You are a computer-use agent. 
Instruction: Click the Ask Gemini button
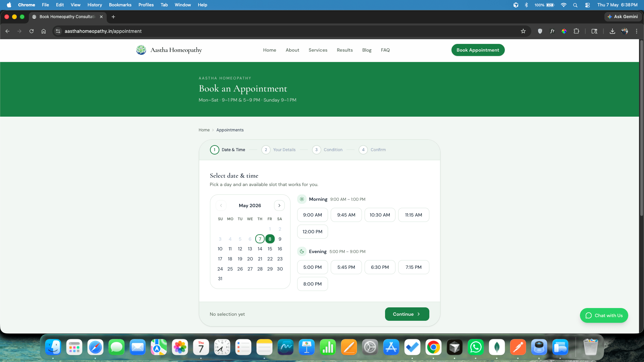pyautogui.click(x=623, y=17)
